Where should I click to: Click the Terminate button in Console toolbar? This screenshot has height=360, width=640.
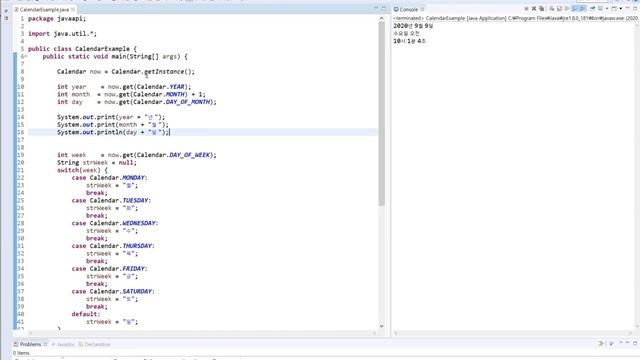[526, 9]
